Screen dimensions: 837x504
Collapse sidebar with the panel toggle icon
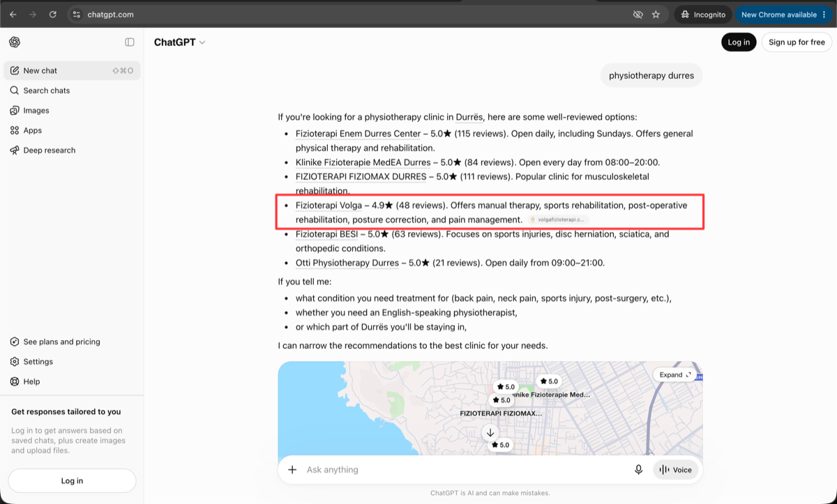pos(130,42)
